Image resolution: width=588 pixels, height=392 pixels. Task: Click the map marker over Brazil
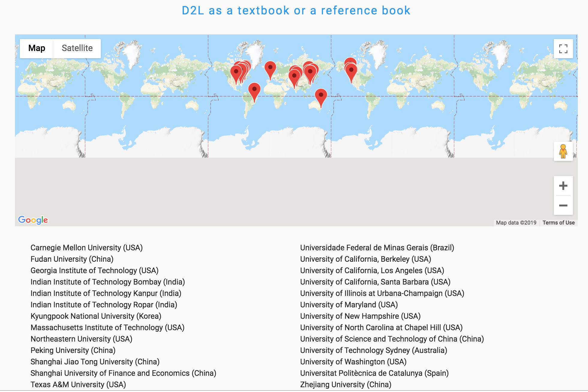254,90
